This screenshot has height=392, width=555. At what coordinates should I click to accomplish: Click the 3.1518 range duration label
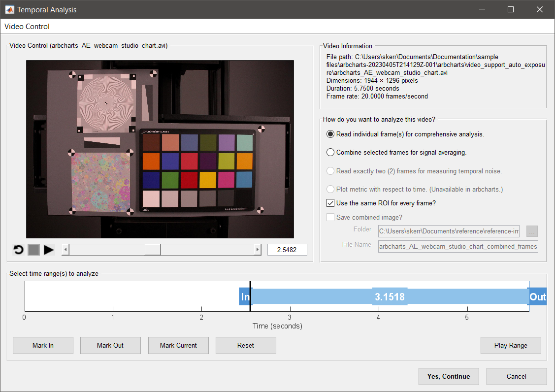coord(390,297)
